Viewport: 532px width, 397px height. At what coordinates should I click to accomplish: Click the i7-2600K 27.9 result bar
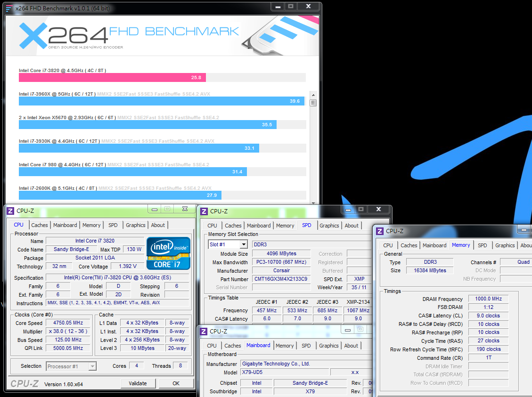tap(120, 195)
